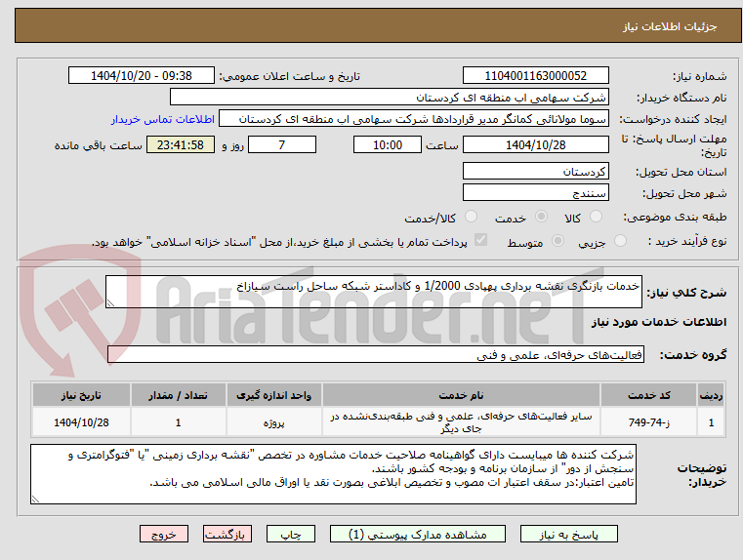
Task: Click the واحد اندازه گیری column header
Action: [x=274, y=395]
